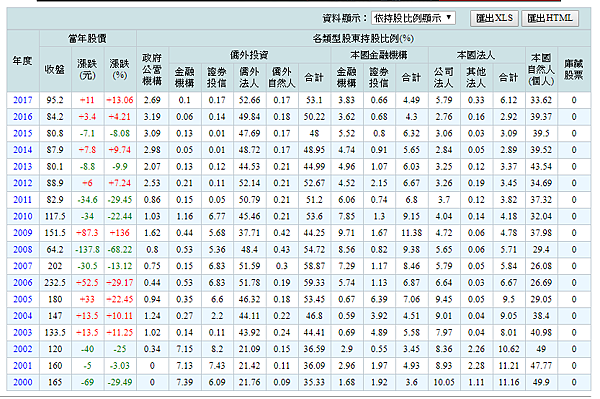This screenshot has width=600, height=399.
Task: Select the 2013 本國自然人 value 43.54
Action: (541, 167)
